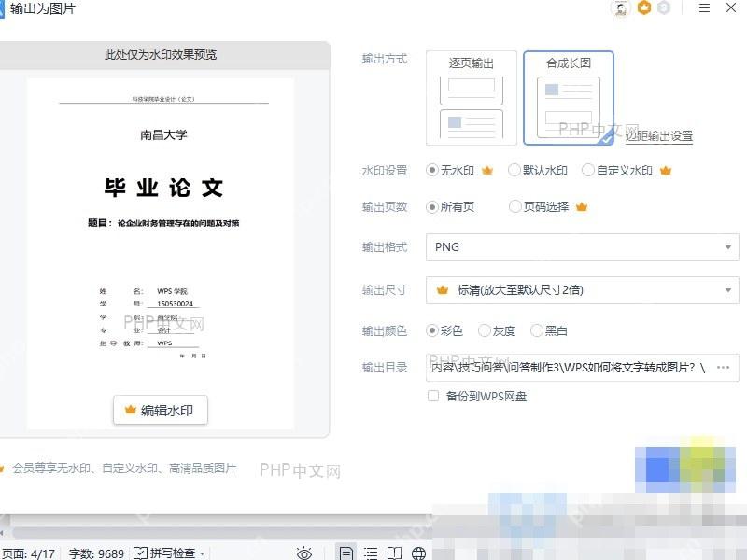This screenshot has width=747, height=560.
Task: Click the thesis cover preview page
Action: click(x=161, y=254)
